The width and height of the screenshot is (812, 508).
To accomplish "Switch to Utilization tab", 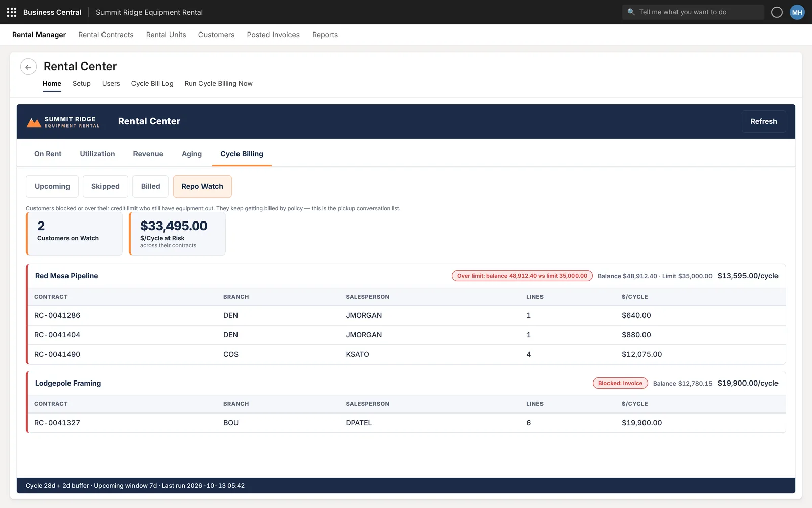I will pos(97,154).
